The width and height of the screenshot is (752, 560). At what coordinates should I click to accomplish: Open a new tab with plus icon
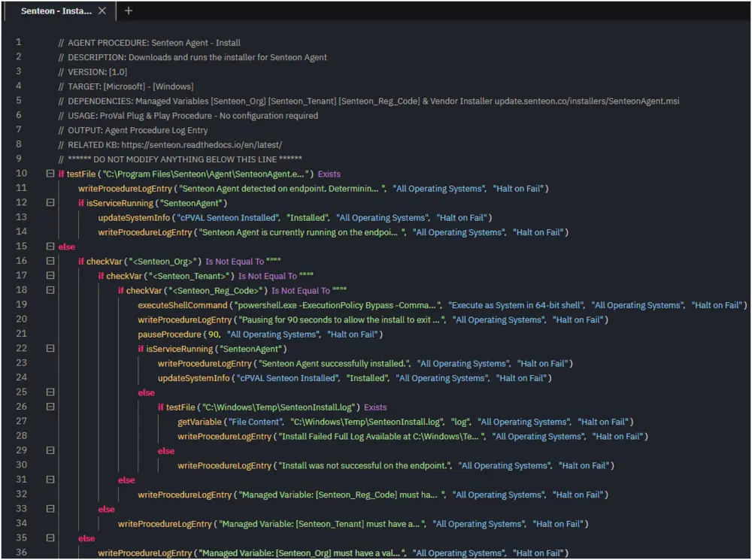pos(129,11)
